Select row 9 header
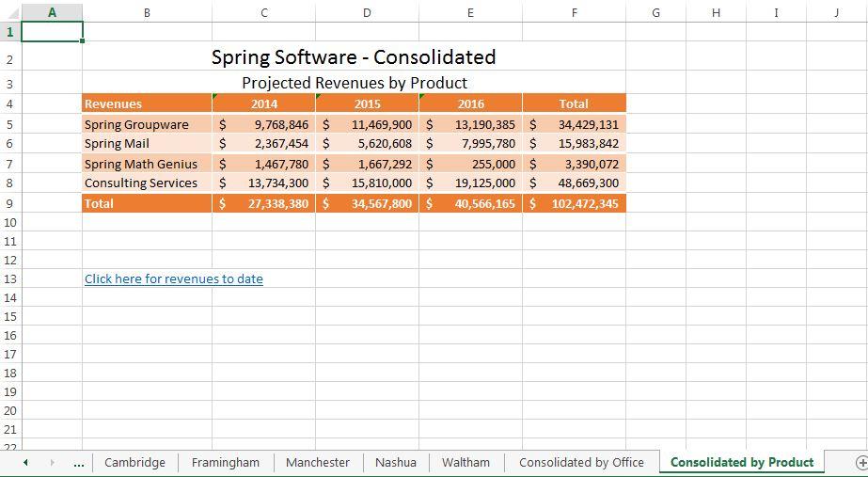The height and width of the screenshot is (477, 868). point(10,203)
